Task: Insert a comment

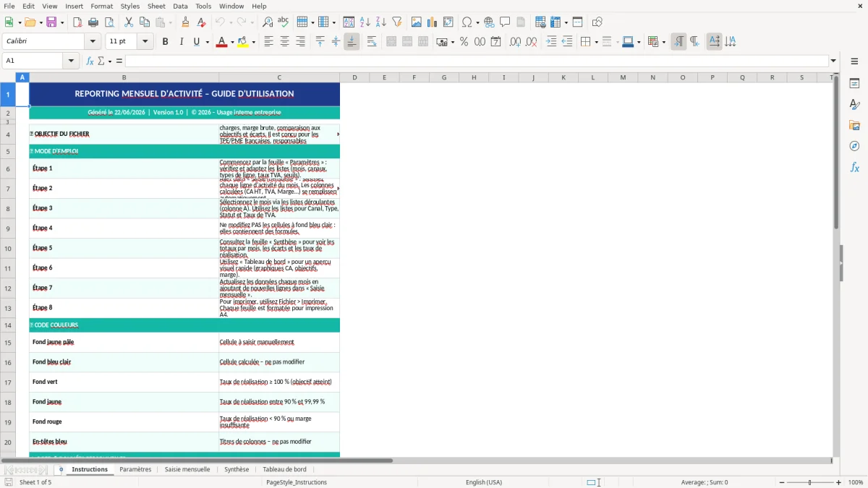Action: [x=505, y=22]
